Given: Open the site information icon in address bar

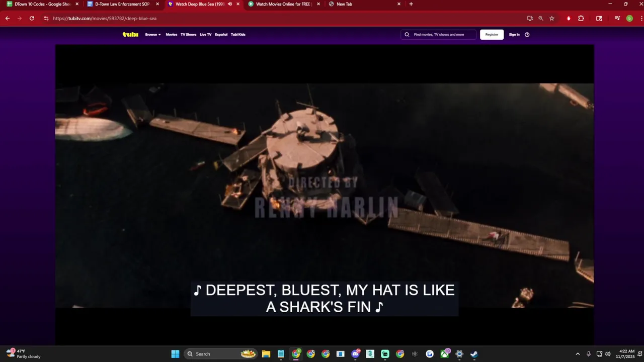Looking at the screenshot, I should point(46,18).
